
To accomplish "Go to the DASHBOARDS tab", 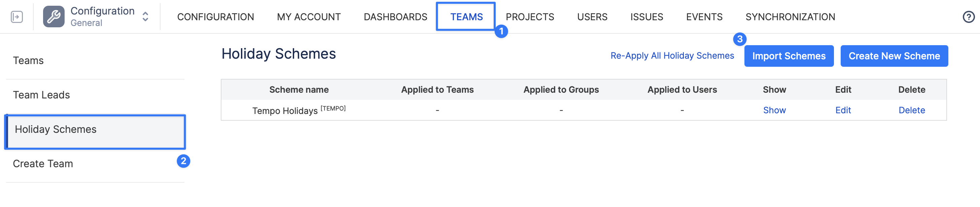I will pos(395,17).
